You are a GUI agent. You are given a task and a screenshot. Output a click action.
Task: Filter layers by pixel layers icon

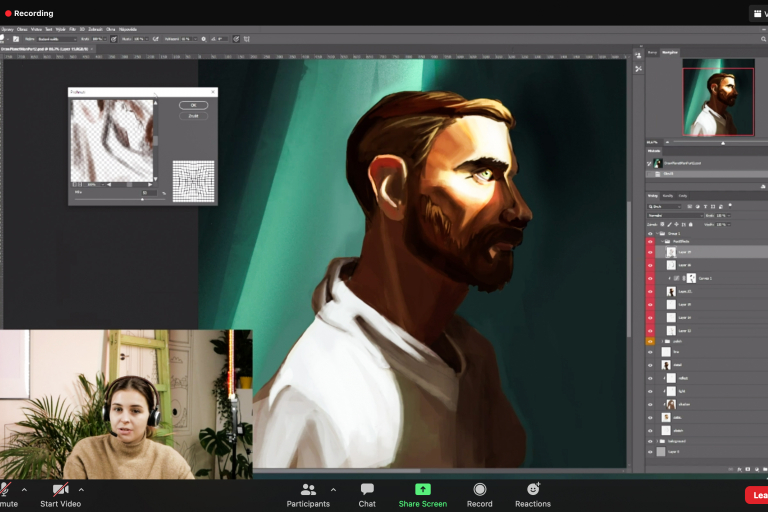(x=690, y=206)
